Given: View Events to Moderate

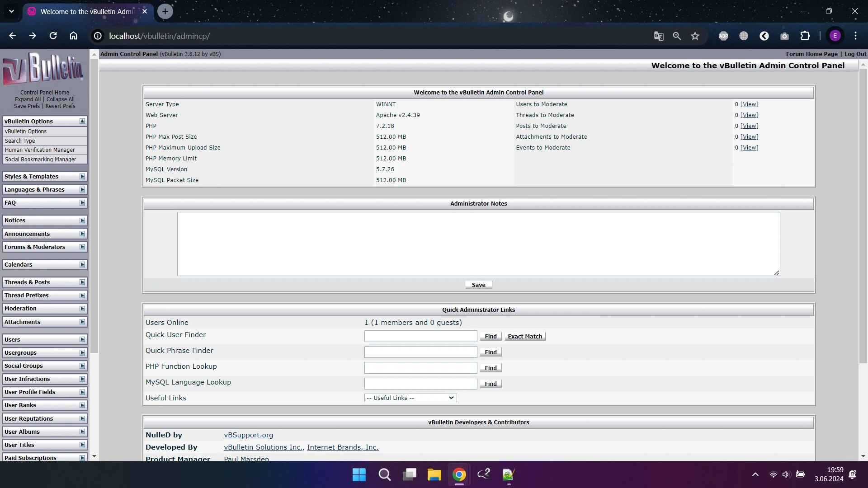Looking at the screenshot, I should click(x=749, y=148).
